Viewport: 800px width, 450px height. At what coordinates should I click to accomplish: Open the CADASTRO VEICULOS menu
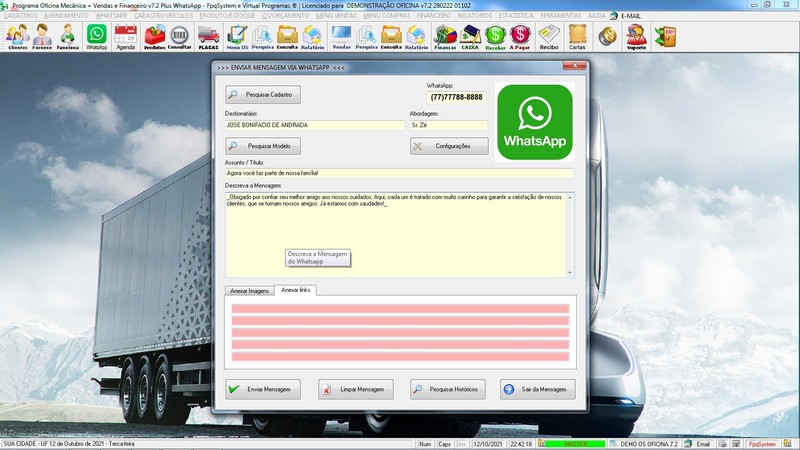click(163, 16)
